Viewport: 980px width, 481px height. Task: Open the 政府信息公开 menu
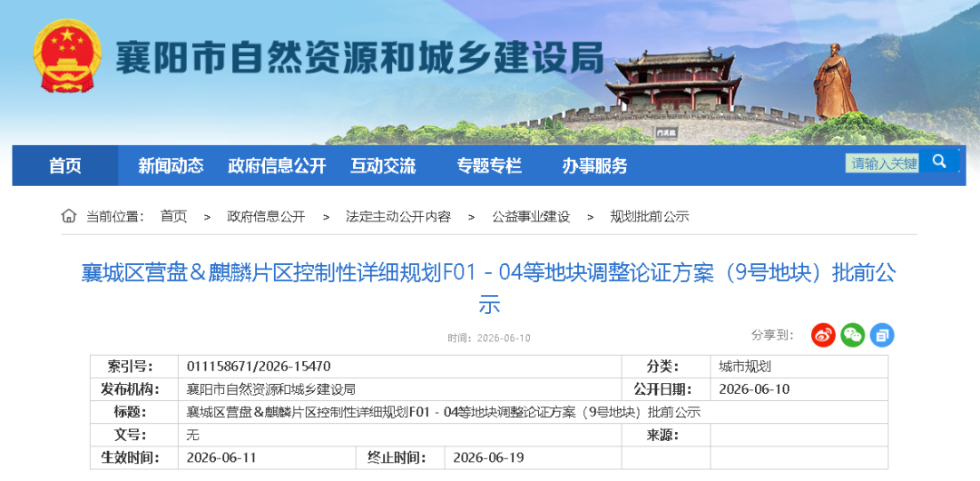[277, 166]
